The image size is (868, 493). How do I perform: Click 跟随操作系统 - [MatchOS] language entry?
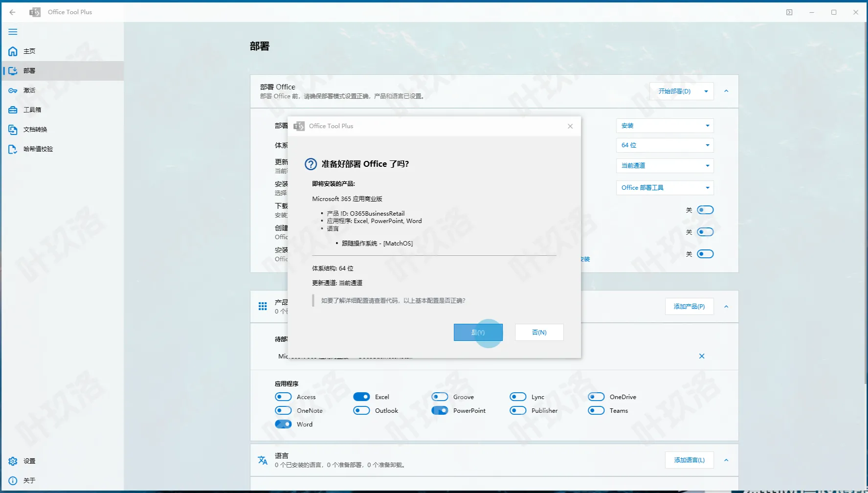[x=377, y=244]
